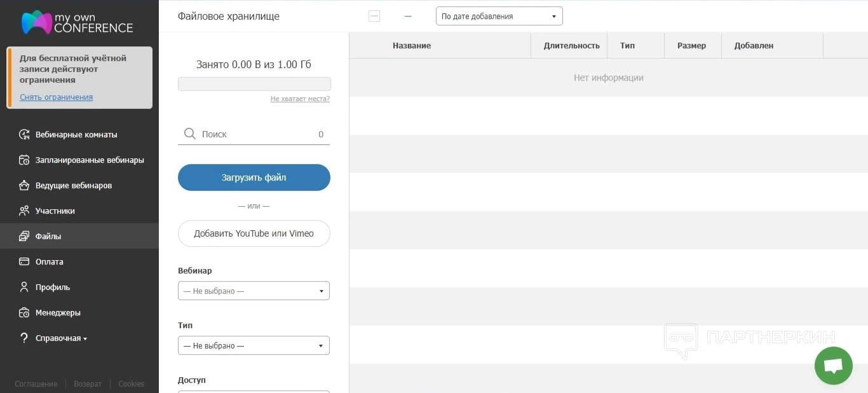Click the MyOwnConference logo
868x393 pixels.
(77, 22)
